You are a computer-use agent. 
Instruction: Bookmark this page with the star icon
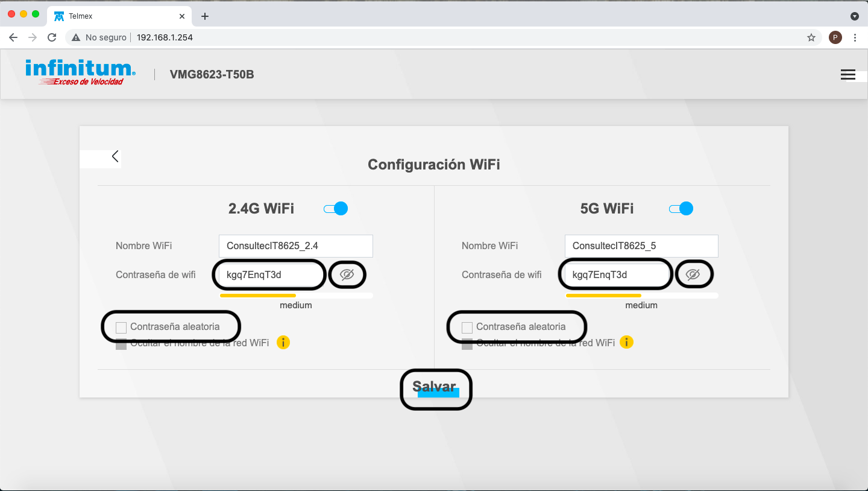[x=811, y=37]
